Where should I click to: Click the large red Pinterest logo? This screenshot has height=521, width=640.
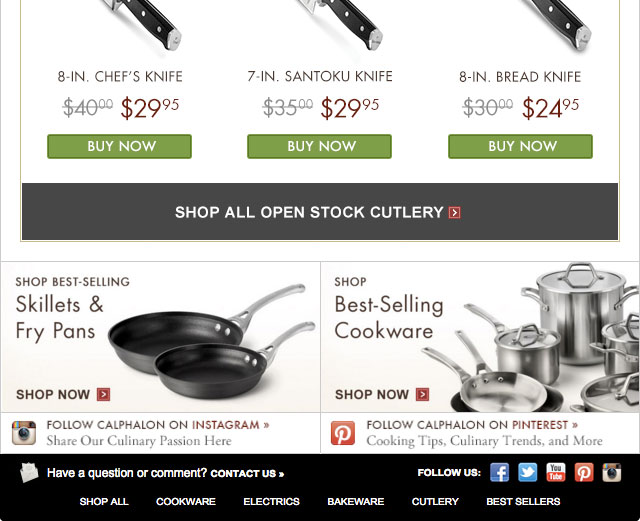(x=343, y=433)
